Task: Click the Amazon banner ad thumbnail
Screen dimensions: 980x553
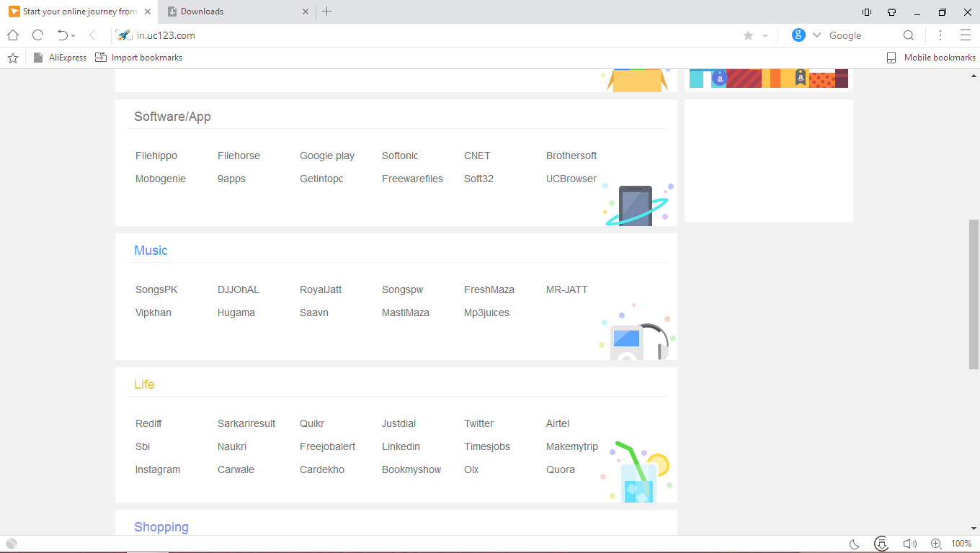Action: [768, 78]
